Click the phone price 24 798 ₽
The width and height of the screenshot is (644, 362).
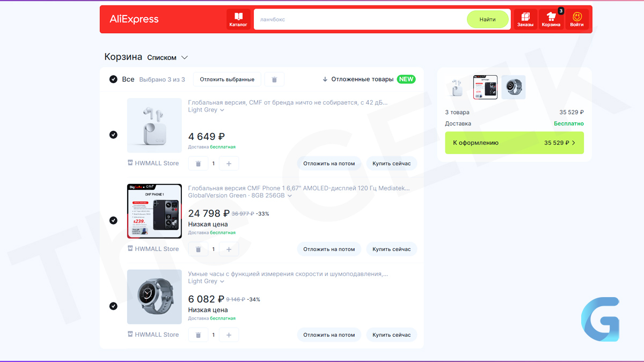click(x=209, y=213)
